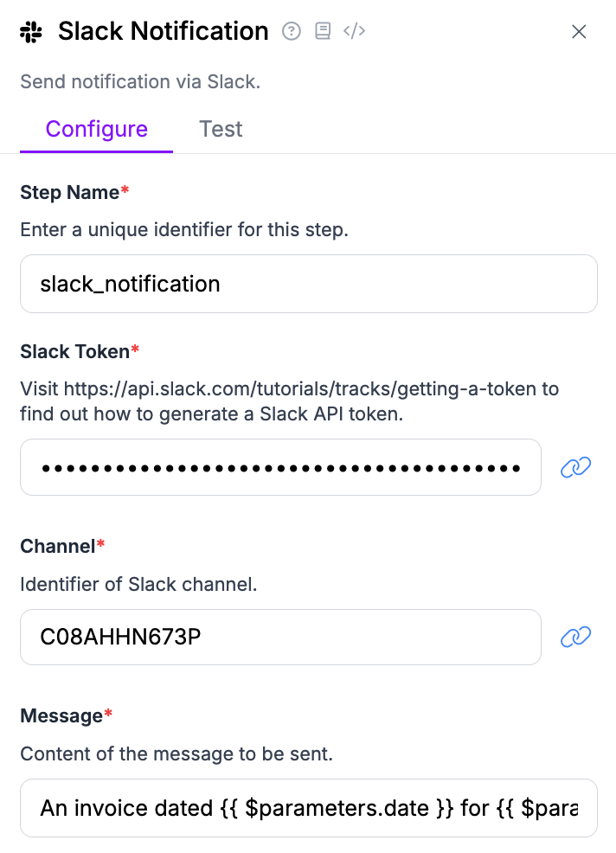Screen dimensions: 616x853
Task: Open the documentation book icon
Action: pyautogui.click(x=323, y=32)
